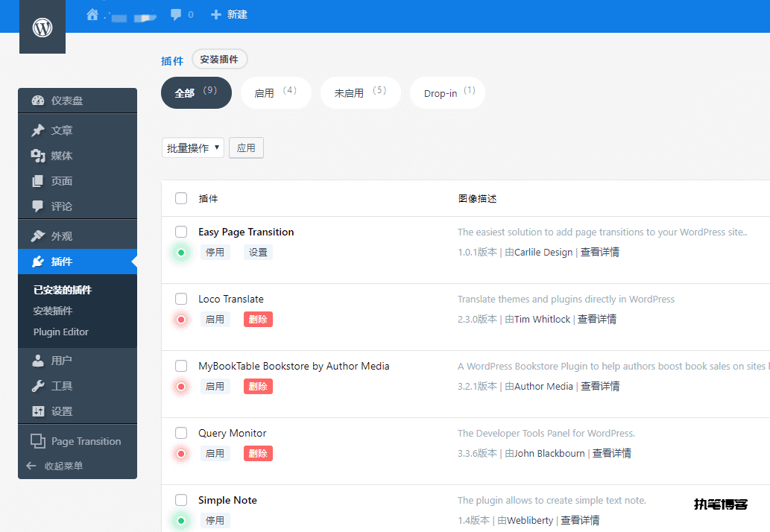Click 启用 for MyBookTable Bookstore
The width and height of the screenshot is (770, 532).
coord(215,387)
